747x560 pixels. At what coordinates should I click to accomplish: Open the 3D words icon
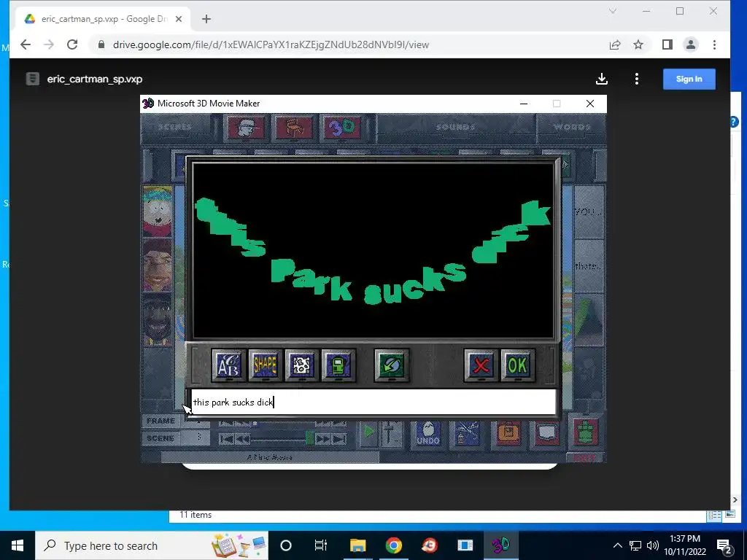[x=342, y=127]
